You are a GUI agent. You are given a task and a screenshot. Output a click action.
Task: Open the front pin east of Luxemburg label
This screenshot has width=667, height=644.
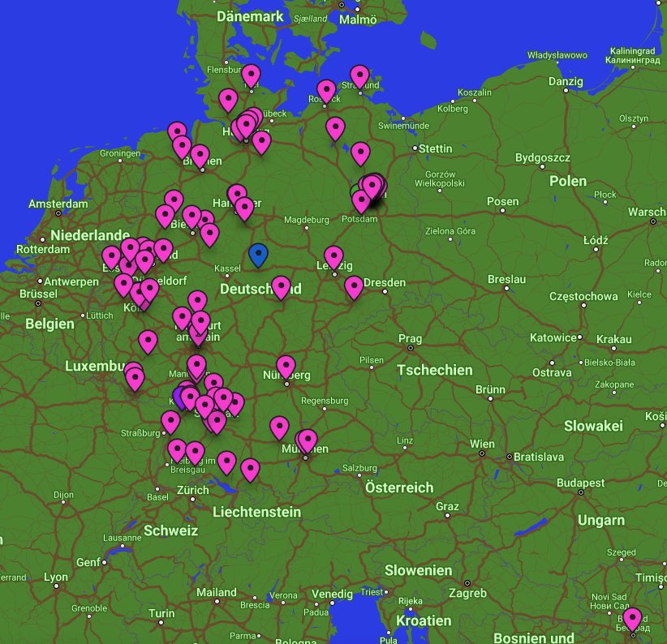click(x=136, y=378)
